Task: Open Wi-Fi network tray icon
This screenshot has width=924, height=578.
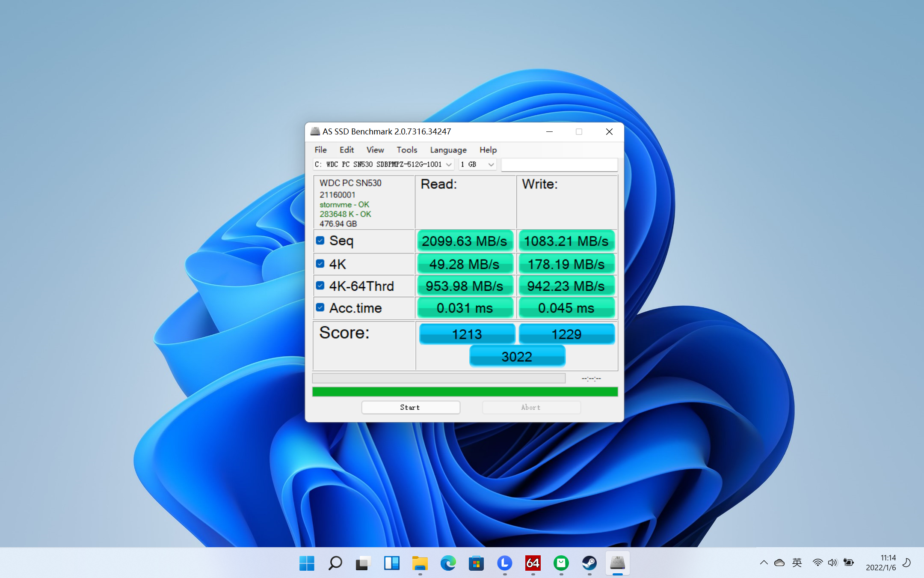Action: point(817,563)
